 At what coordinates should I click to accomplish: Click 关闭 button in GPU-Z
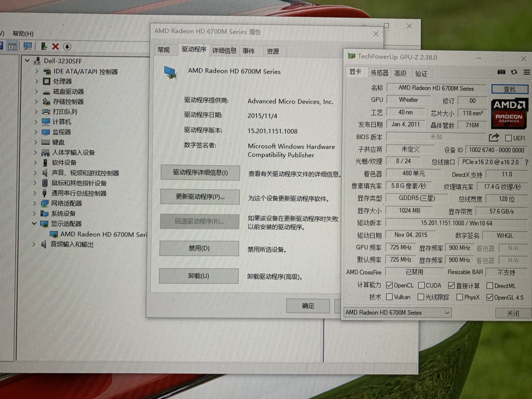point(513,313)
